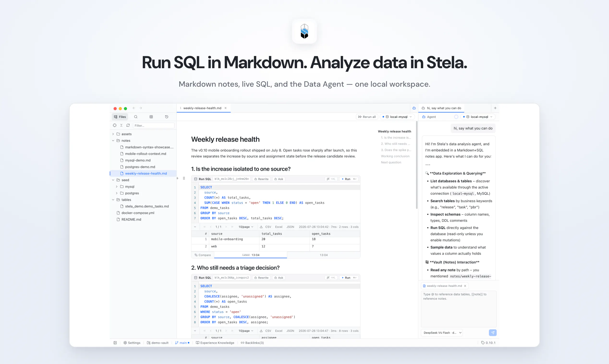Collapse the seed folder
The width and height of the screenshot is (609, 364).
click(x=113, y=180)
